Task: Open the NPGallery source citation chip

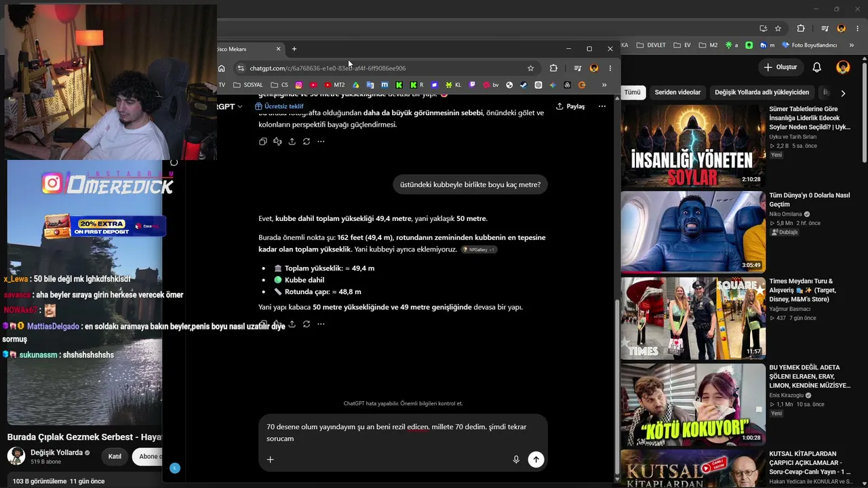Action: click(x=479, y=249)
